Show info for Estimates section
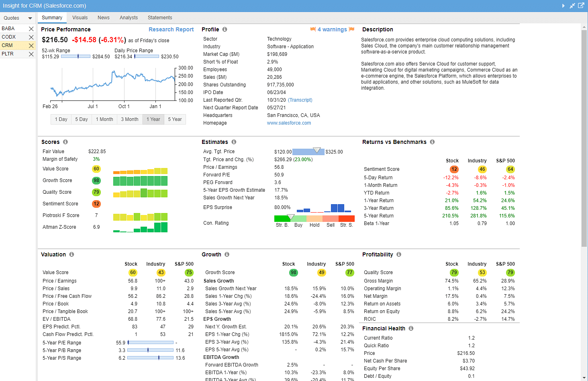The height and width of the screenshot is (381, 588). coord(234,142)
